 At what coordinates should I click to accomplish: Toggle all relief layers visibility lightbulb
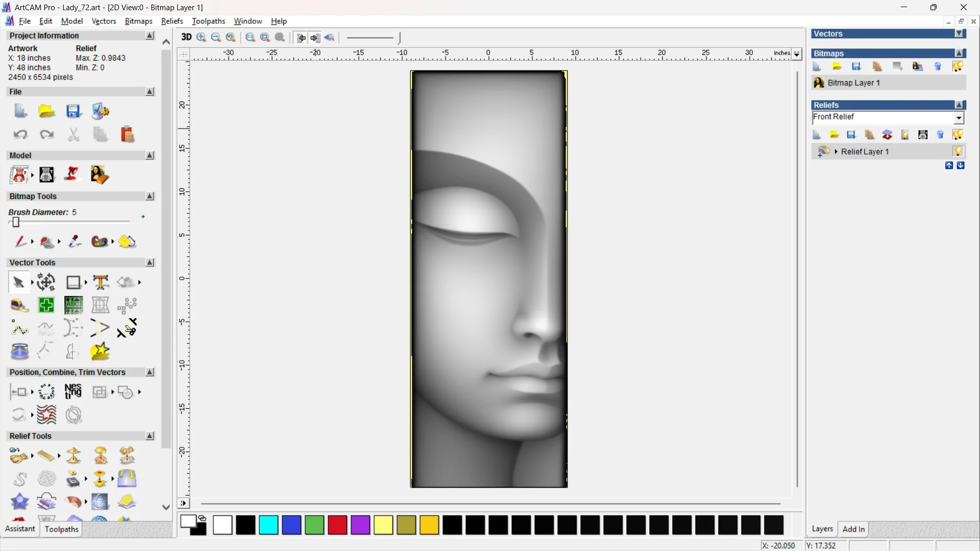click(x=958, y=135)
